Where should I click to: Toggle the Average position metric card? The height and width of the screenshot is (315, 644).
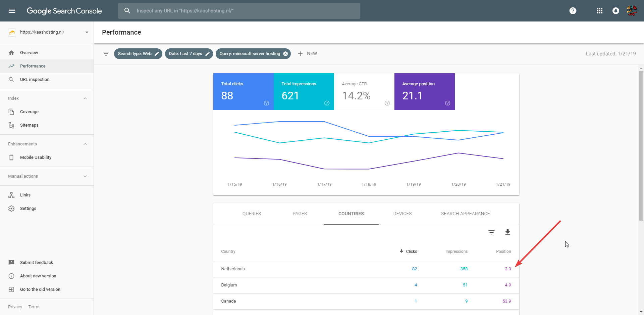[424, 92]
